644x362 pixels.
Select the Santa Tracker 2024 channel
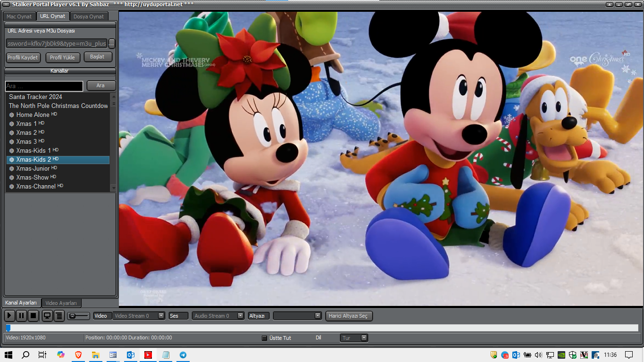coord(58,97)
